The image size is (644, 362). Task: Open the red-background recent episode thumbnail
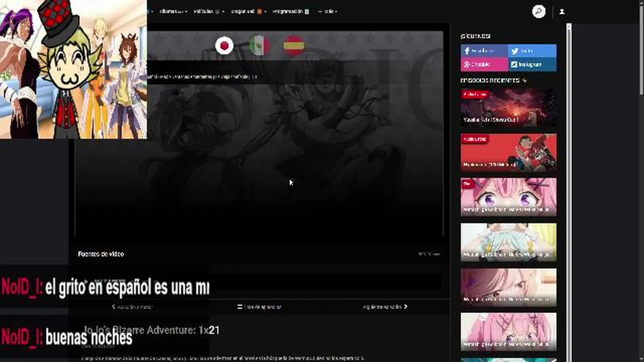(509, 152)
